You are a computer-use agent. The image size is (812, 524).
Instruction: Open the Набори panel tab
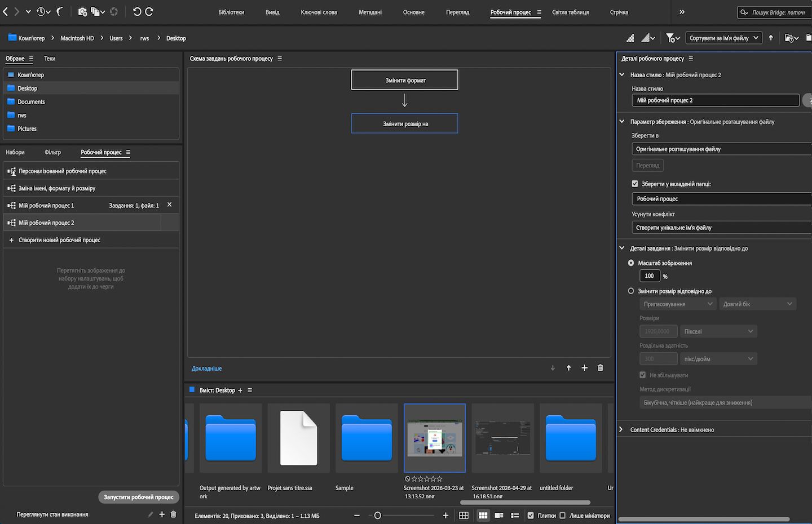(15, 152)
